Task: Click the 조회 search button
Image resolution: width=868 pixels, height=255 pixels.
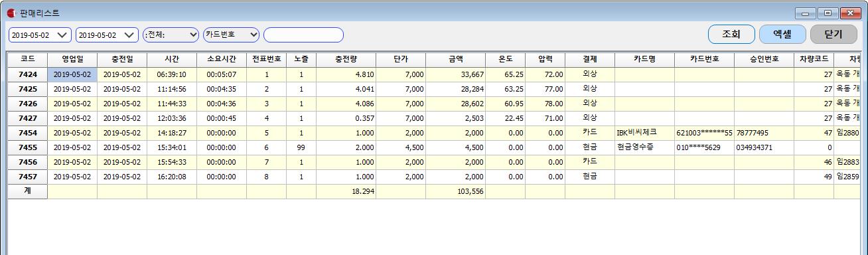Action: 731,35
